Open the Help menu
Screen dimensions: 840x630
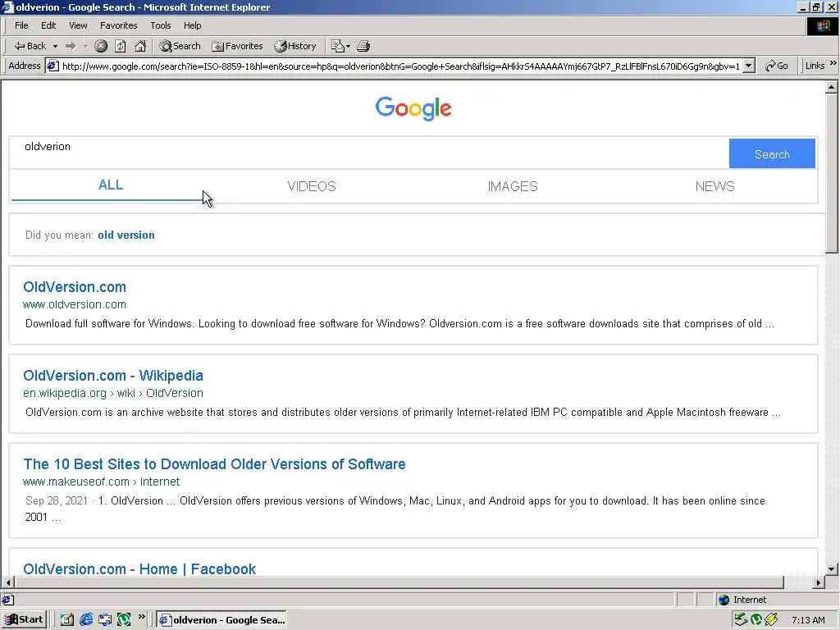192,25
